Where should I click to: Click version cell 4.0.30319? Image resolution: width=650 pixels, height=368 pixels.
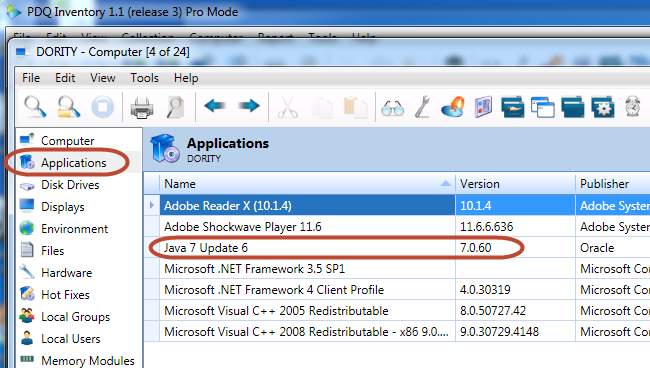pos(515,290)
